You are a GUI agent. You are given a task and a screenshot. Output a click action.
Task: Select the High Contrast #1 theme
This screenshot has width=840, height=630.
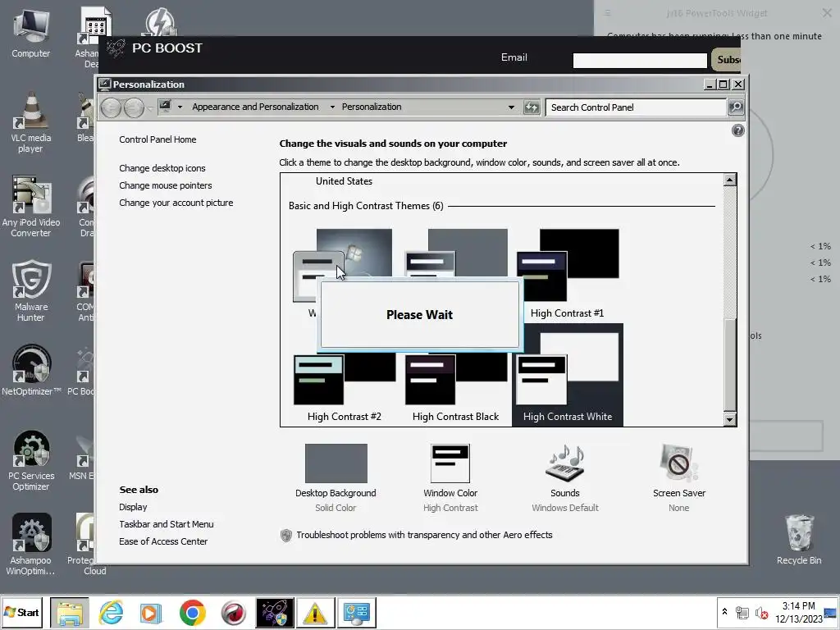click(568, 273)
